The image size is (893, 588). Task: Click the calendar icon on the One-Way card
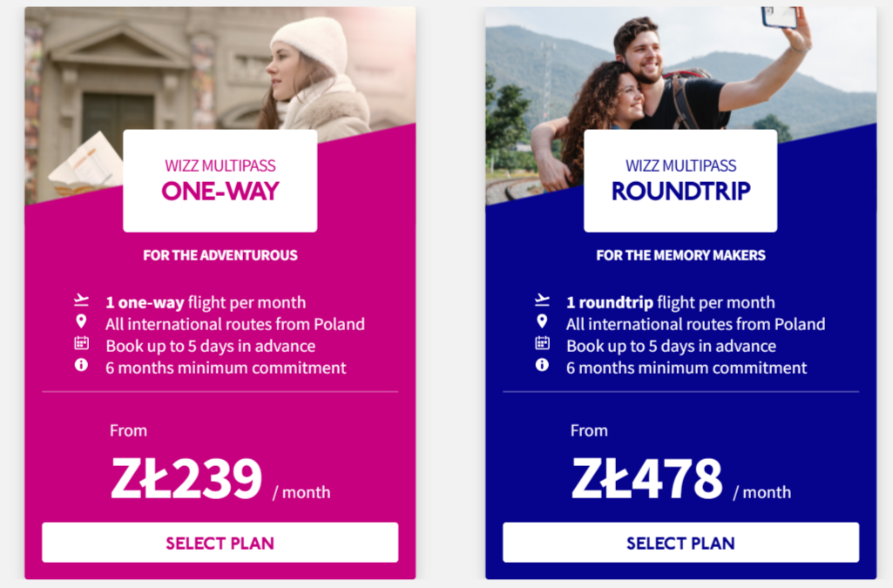[x=81, y=342]
